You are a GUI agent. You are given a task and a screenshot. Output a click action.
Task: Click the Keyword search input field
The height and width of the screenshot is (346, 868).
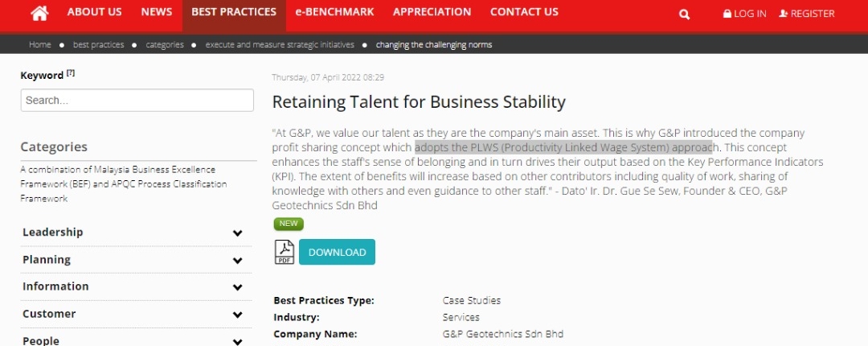[137, 101]
